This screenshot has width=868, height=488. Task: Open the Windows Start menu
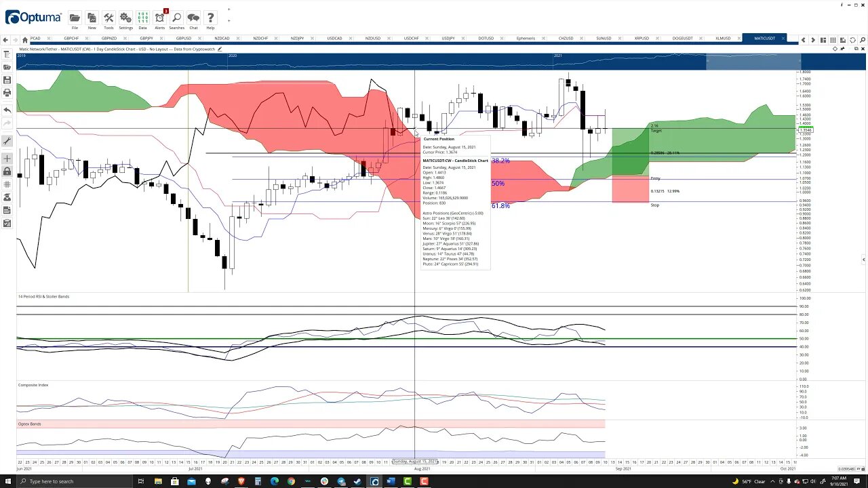point(8,481)
